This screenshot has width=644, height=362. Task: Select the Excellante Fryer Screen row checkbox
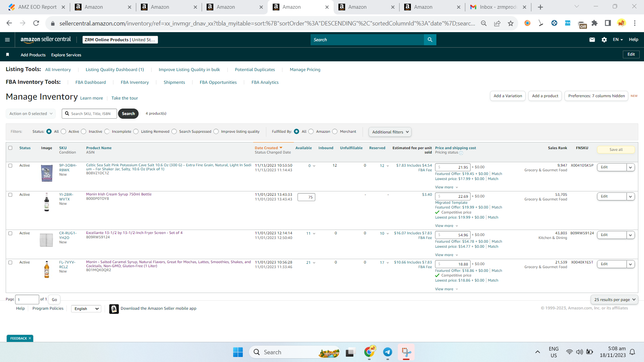[10, 233]
